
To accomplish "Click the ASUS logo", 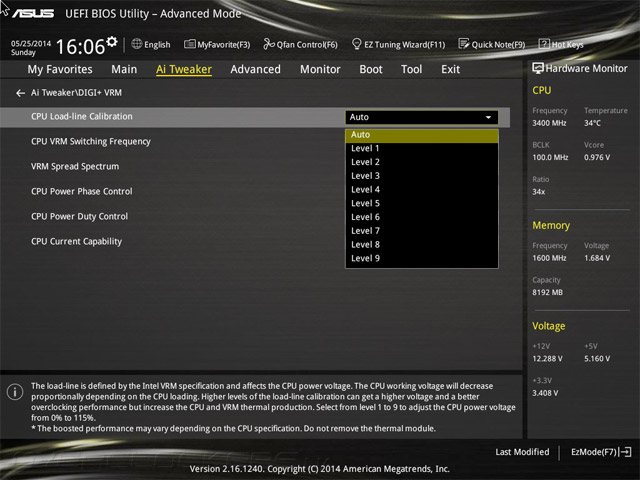I will [33, 13].
